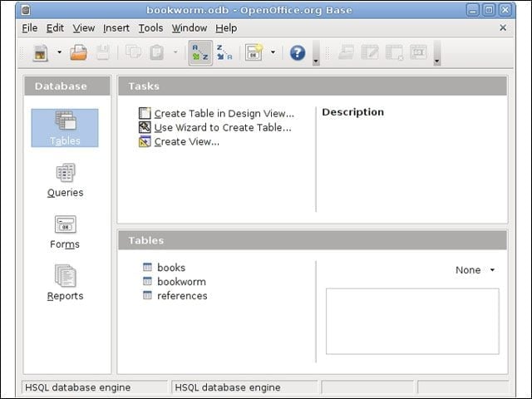Open the Tools menu
This screenshot has width=532, height=399.
(150, 27)
